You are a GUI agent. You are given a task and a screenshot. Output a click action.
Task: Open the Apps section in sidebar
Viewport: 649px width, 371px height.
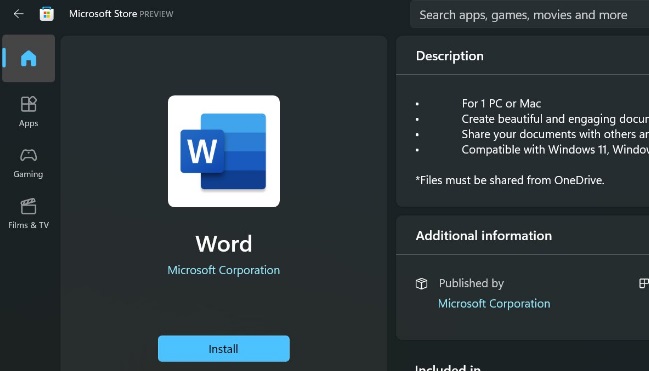(x=29, y=111)
